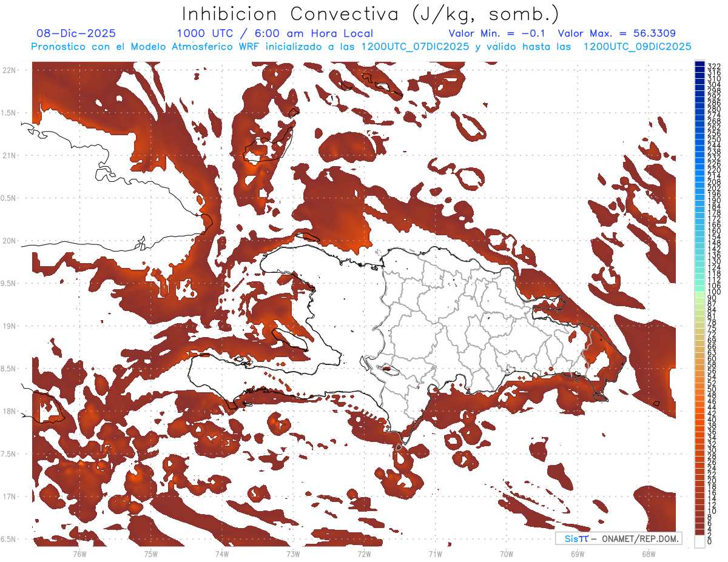Click the blue 'SisTT' credit text
Screen dimensions: 728x562
(x=576, y=539)
